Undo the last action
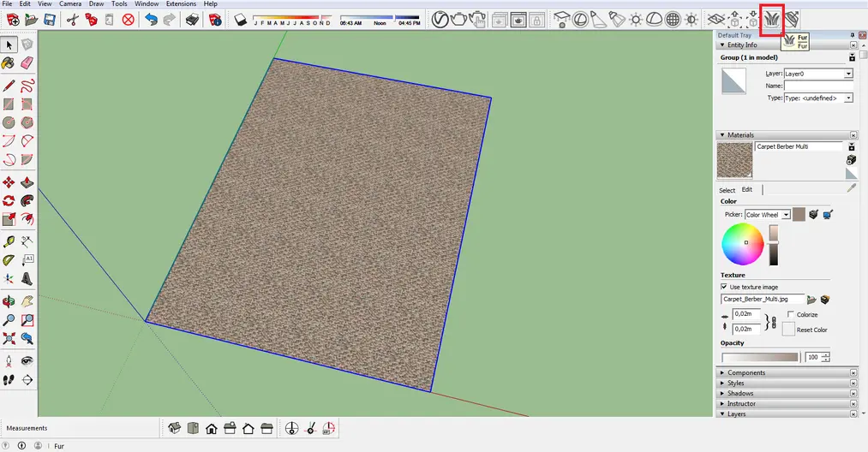 coord(151,20)
